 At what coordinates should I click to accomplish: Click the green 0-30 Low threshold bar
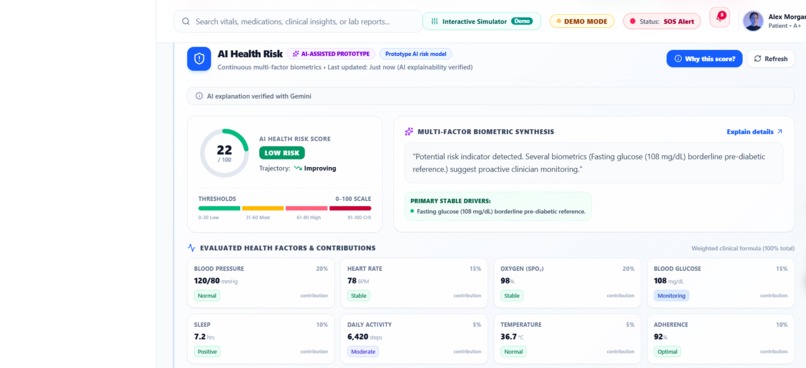[219, 208]
